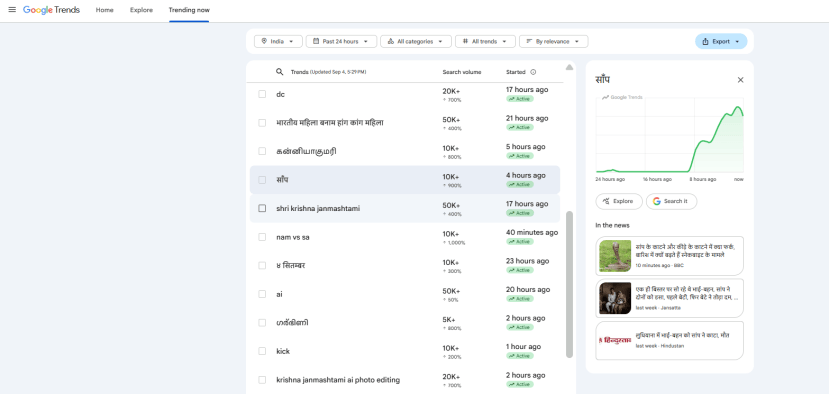This screenshot has height=394, width=829.
Task: Click the 5K+ search volume value
Action: [449, 319]
